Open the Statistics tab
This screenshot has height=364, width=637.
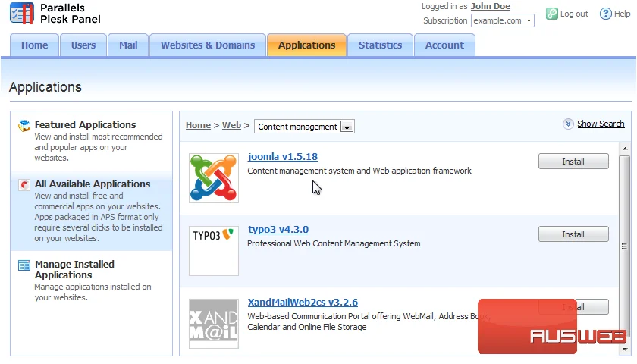(380, 45)
